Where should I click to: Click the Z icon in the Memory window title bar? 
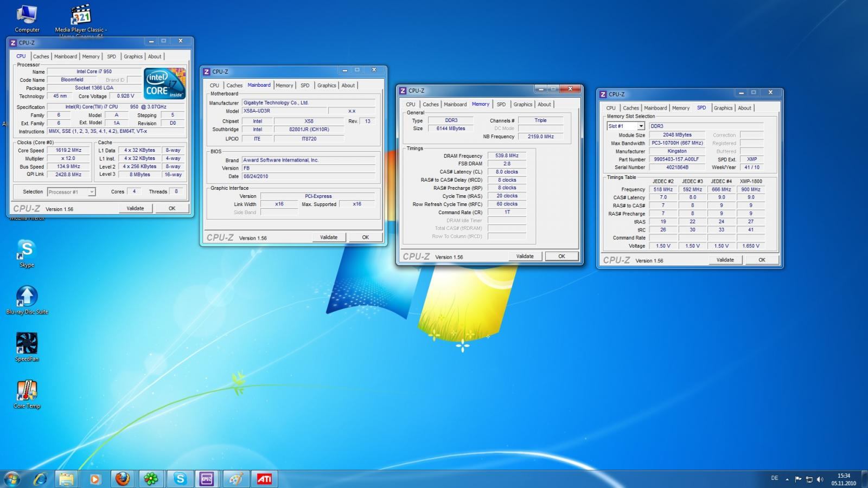coord(403,91)
